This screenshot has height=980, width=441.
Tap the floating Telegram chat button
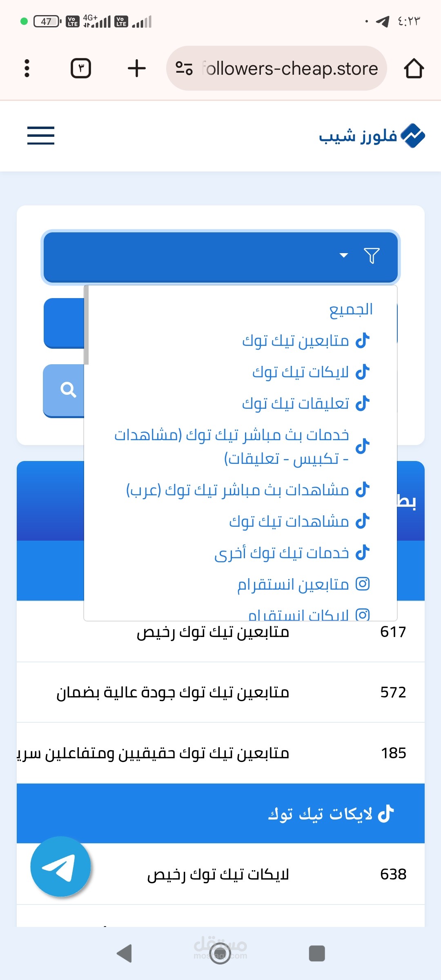[60, 866]
